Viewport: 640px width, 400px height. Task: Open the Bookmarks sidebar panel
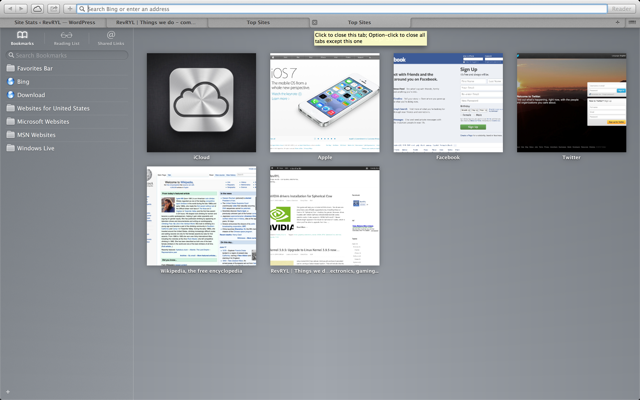point(22,38)
